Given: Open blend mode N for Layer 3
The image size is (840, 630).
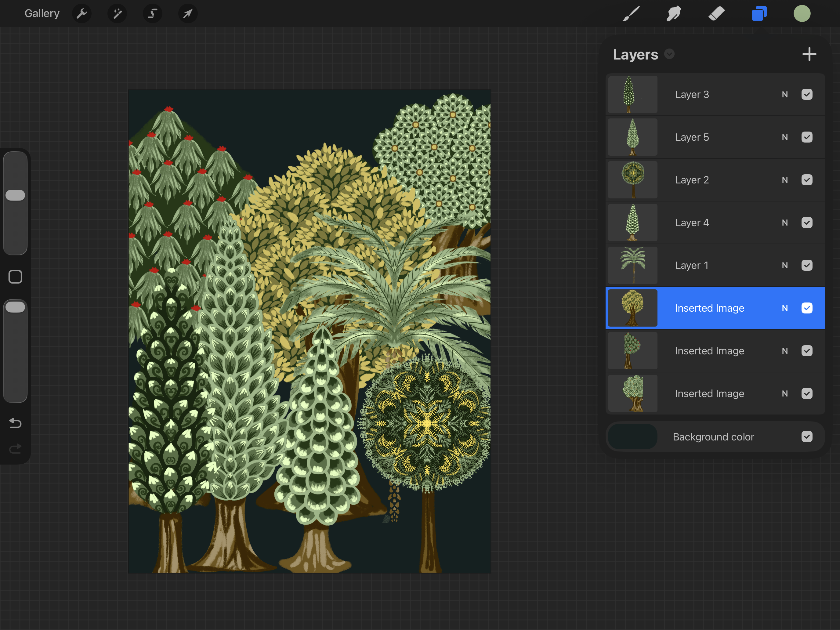Looking at the screenshot, I should click(x=784, y=94).
